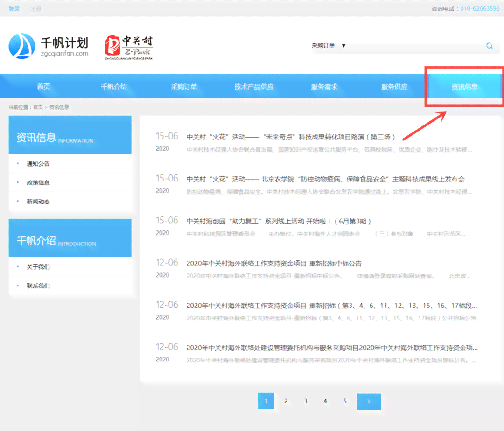Click the 千帆计划 sailboat logo
This screenshot has height=431, width=504.
(49, 46)
